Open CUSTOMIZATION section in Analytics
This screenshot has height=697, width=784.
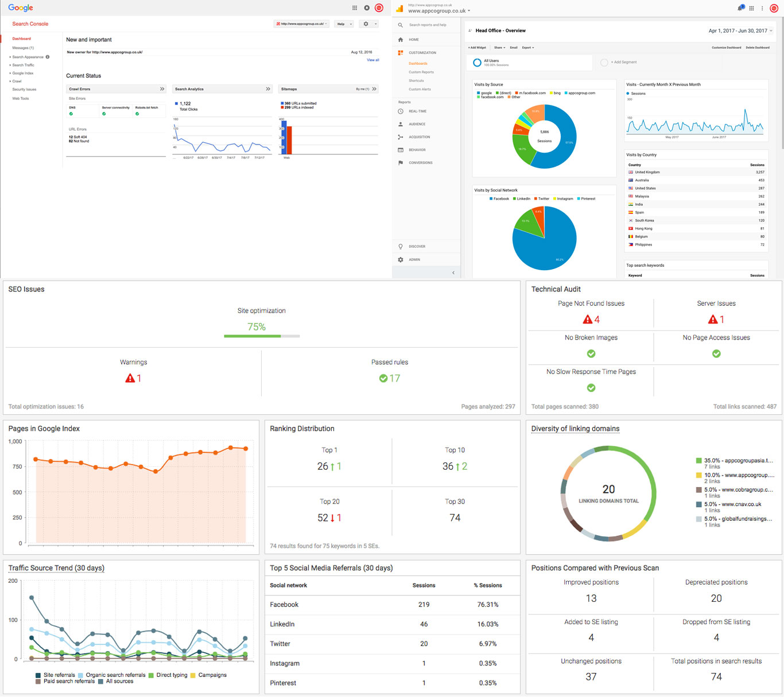(422, 53)
